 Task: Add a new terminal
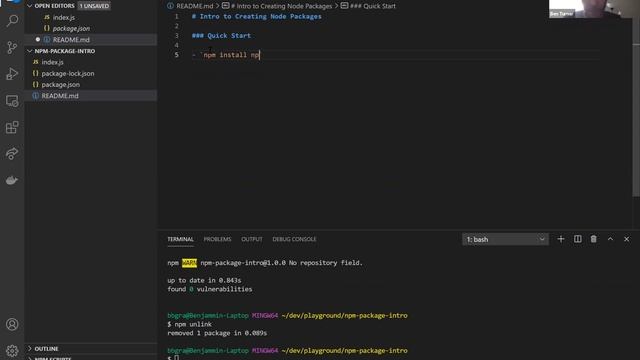tap(561, 239)
